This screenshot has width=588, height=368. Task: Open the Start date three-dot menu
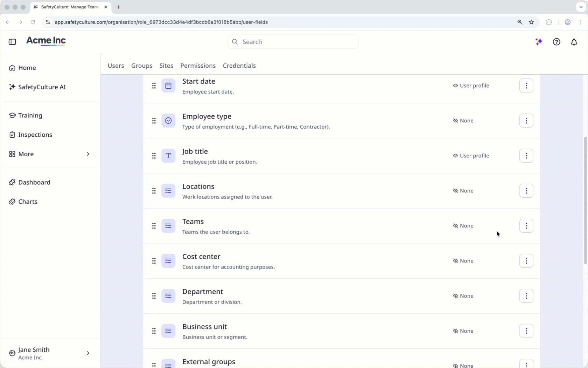[526, 86]
